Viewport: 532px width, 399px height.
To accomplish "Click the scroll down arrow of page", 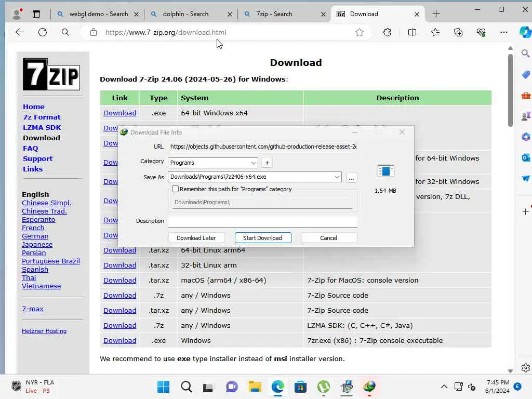I will [x=510, y=371].
